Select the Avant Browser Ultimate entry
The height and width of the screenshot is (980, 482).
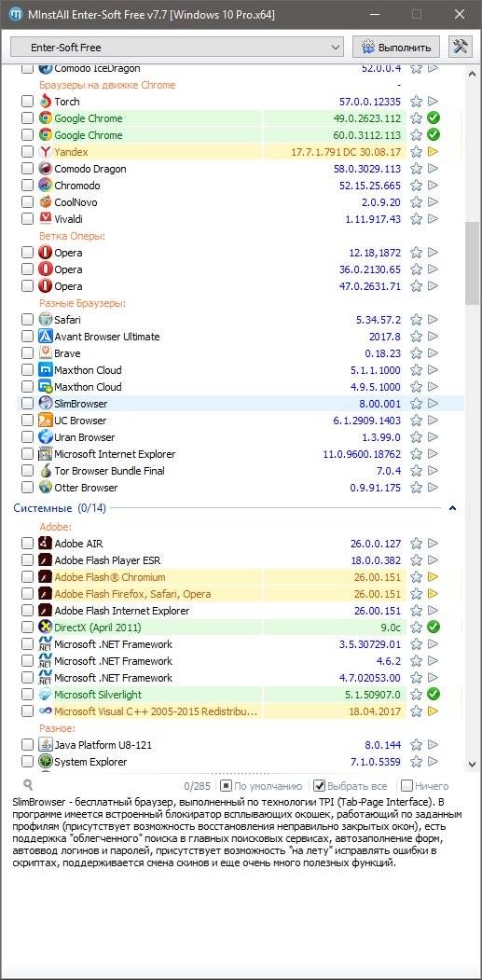click(107, 337)
